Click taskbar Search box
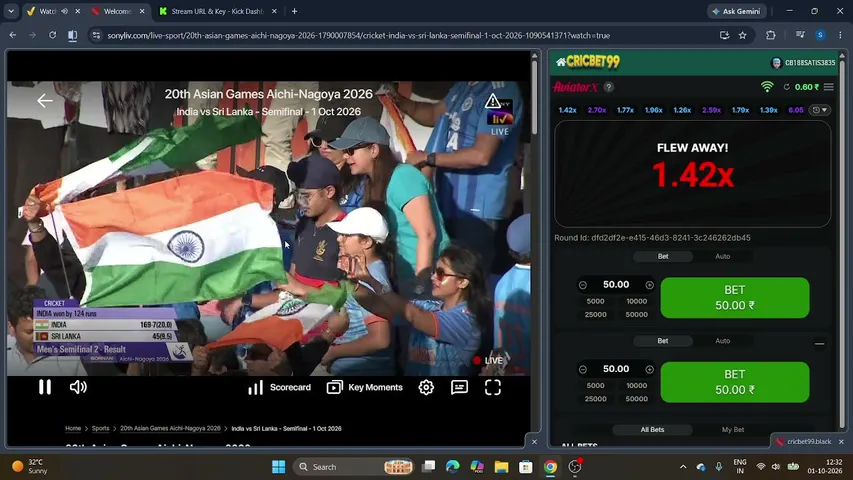This screenshot has height=480, width=853. (x=354, y=467)
